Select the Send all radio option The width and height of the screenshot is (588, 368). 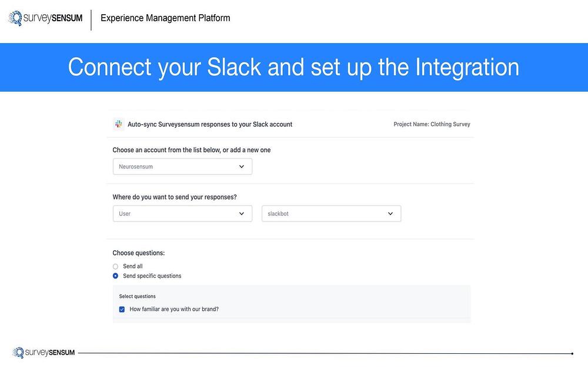coord(115,266)
